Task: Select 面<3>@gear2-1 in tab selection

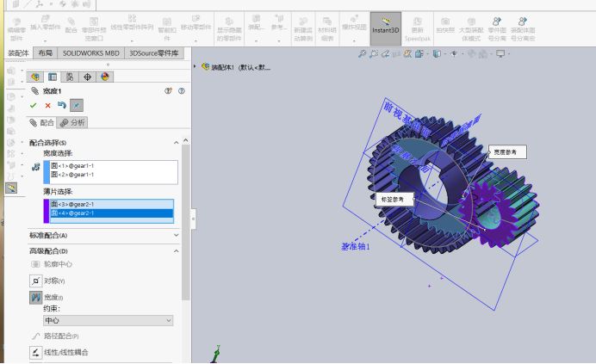Action: pyautogui.click(x=112, y=205)
